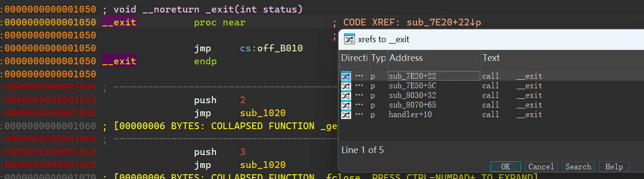This screenshot has height=179, width=644.
Task: Click call __exit text in handler+10 row
Action: tap(512, 114)
